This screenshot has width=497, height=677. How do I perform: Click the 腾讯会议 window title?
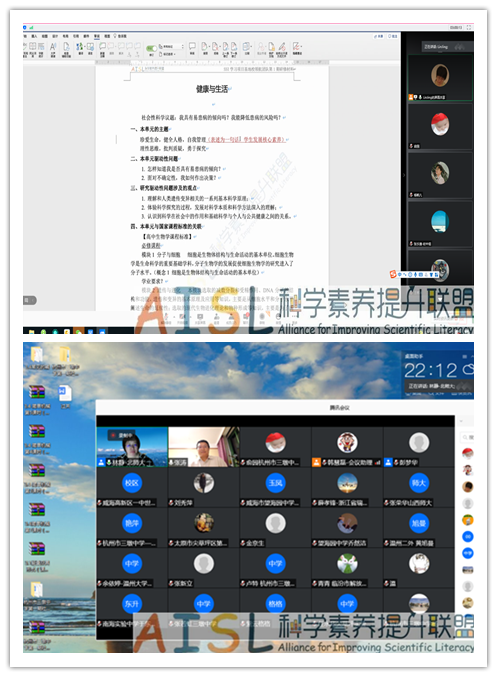[x=339, y=407]
